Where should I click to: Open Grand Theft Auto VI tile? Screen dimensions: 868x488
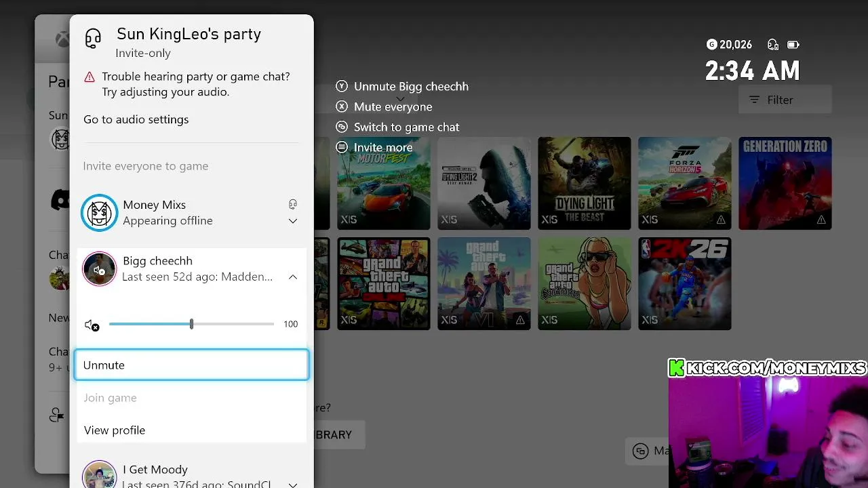pyautogui.click(x=484, y=283)
